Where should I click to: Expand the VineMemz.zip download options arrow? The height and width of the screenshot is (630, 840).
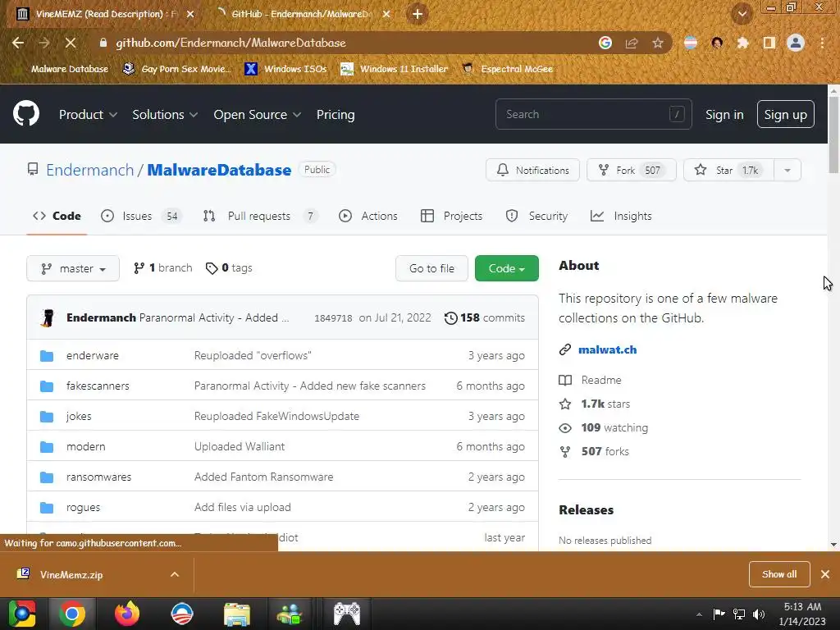pyautogui.click(x=175, y=574)
